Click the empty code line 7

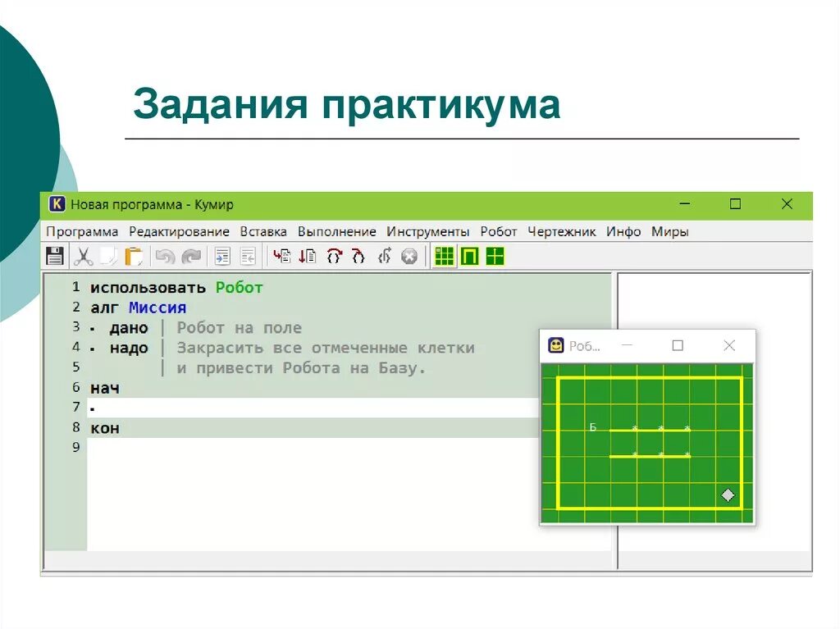313,408
